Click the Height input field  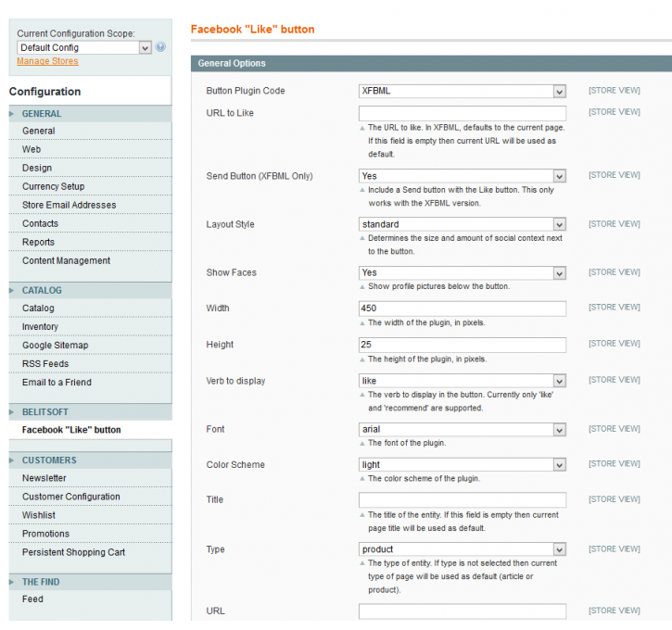click(x=462, y=345)
